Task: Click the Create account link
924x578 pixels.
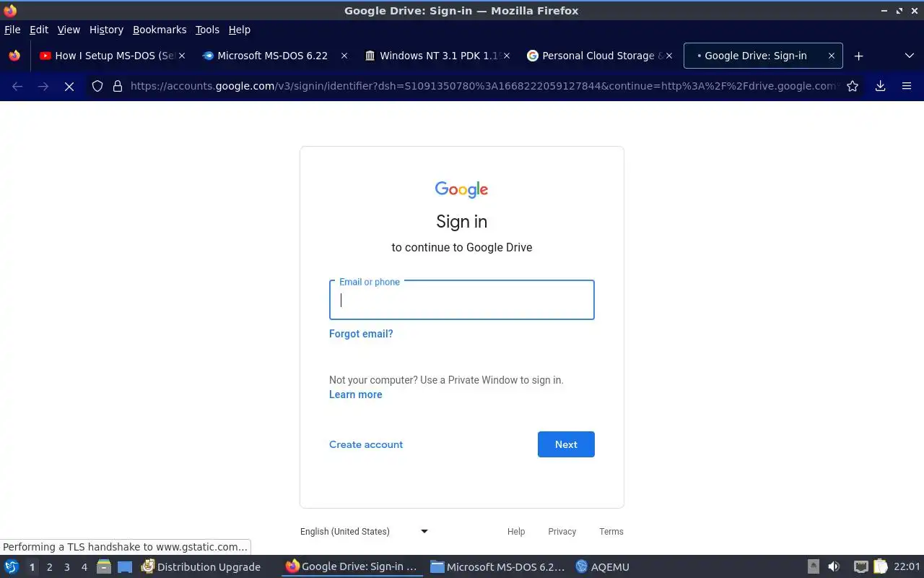Action: tap(366, 444)
